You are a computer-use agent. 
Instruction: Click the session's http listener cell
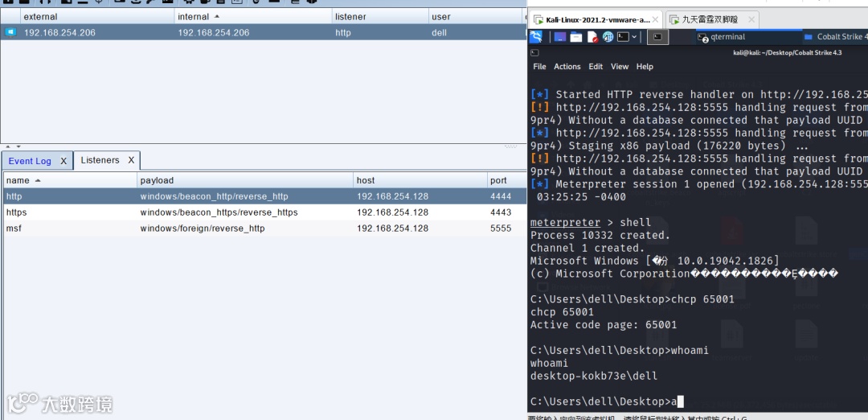[343, 33]
